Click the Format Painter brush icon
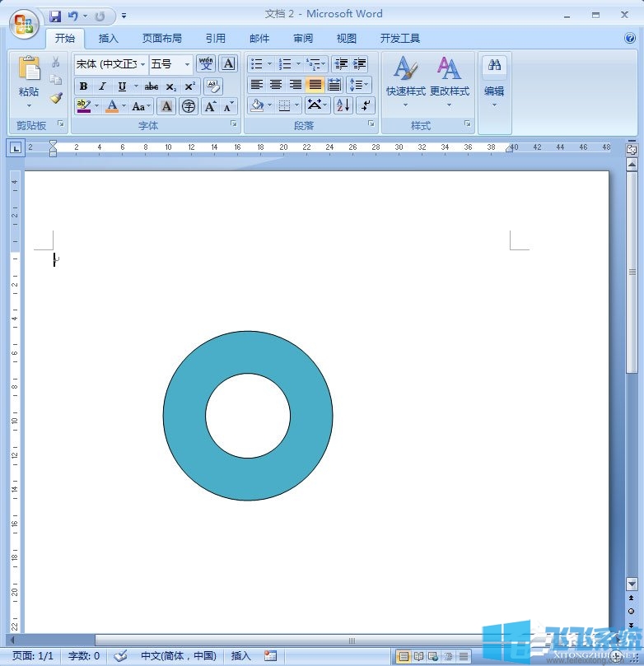The width and height of the screenshot is (644, 666). [x=56, y=98]
